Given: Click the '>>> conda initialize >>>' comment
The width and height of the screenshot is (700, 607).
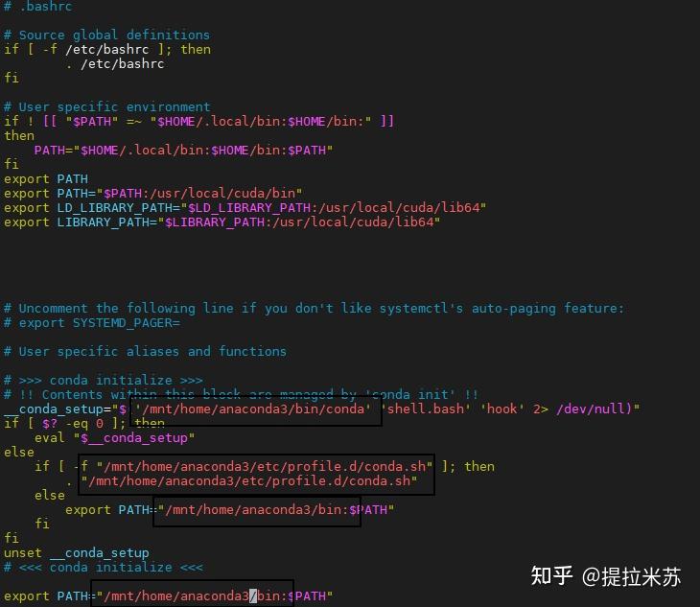Looking at the screenshot, I should 104,381.
